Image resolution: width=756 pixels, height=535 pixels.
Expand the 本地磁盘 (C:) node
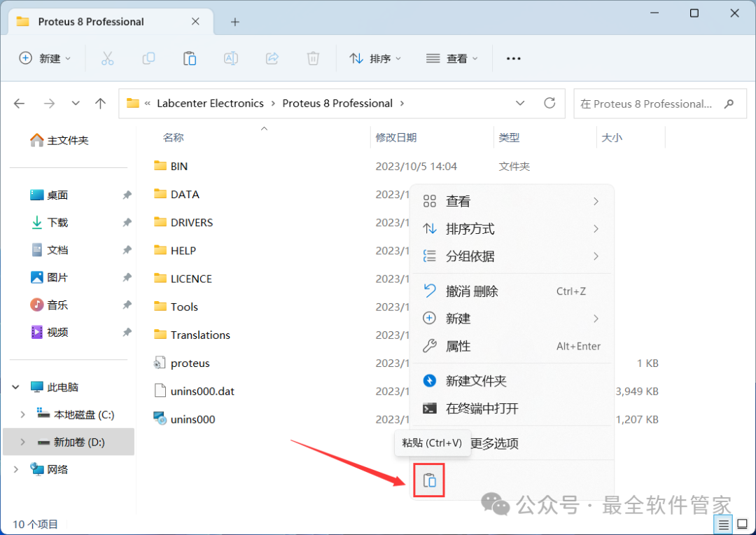click(22, 415)
